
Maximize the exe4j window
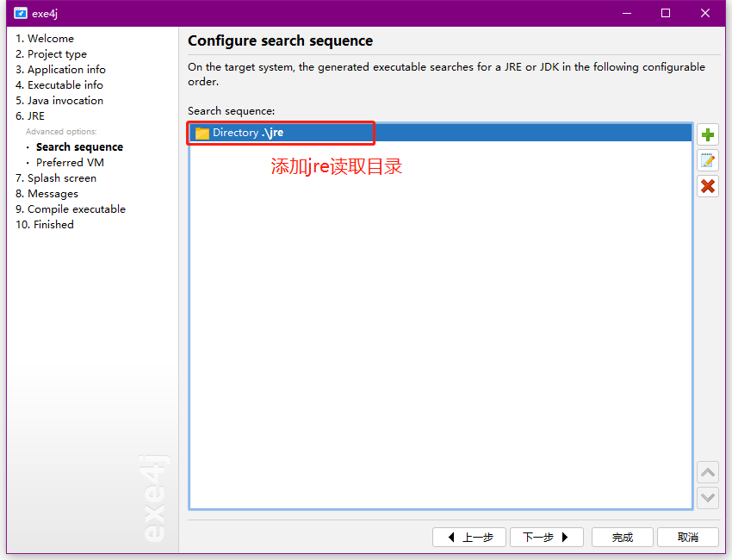tap(666, 13)
